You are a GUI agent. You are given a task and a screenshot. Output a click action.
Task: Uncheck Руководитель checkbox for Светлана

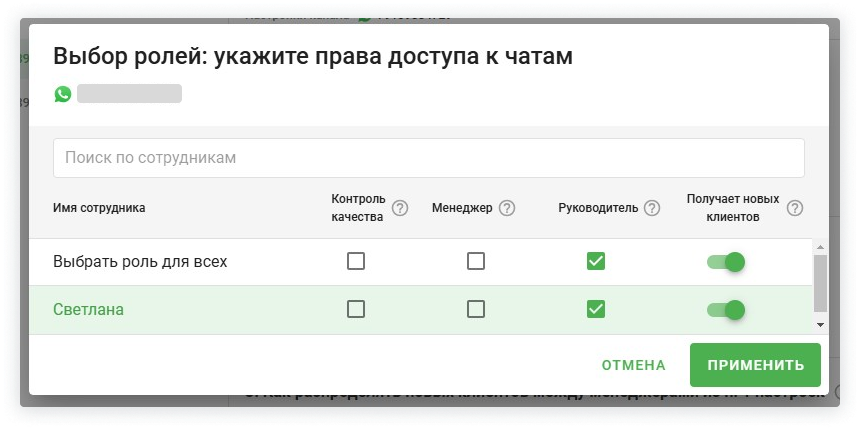pyautogui.click(x=596, y=309)
